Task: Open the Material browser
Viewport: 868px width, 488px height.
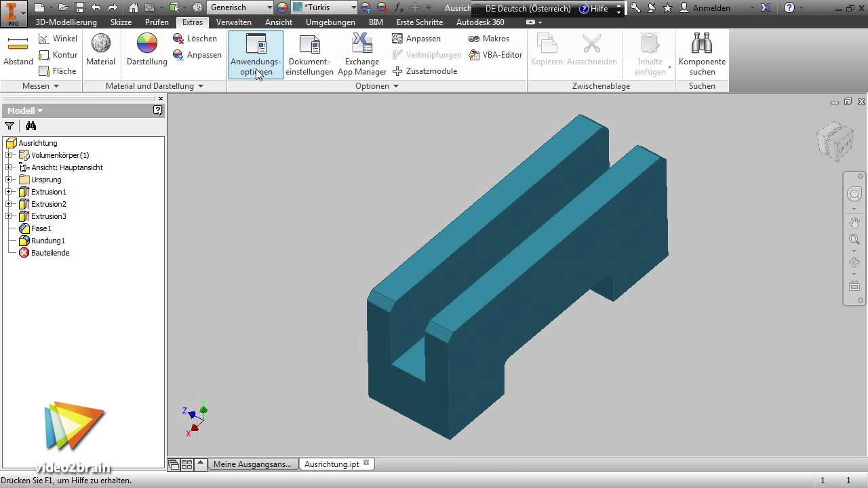Action: click(x=101, y=50)
